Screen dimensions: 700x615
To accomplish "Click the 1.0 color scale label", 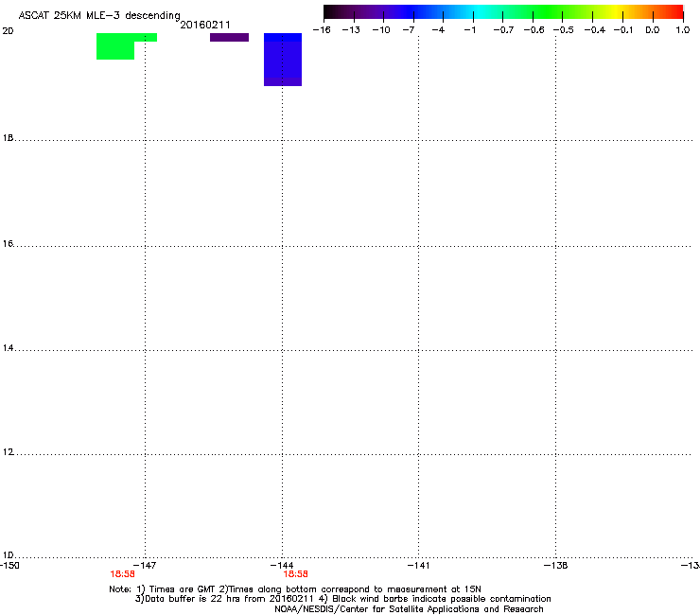I will tap(683, 30).
